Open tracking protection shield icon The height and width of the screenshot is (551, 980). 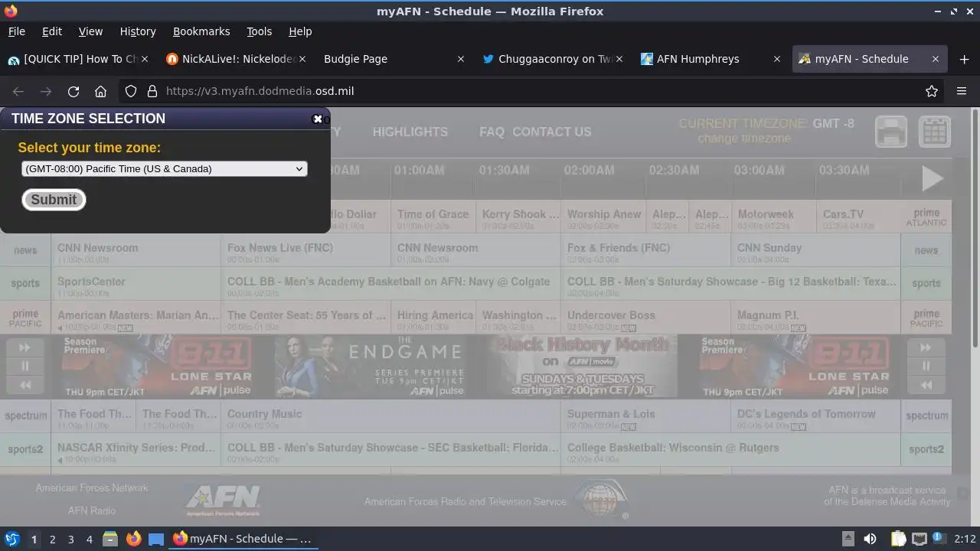coord(131,91)
